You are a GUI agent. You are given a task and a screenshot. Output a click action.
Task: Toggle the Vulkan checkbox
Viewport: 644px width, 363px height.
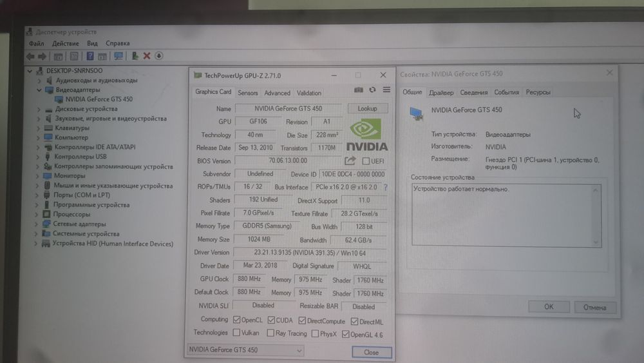tap(236, 332)
